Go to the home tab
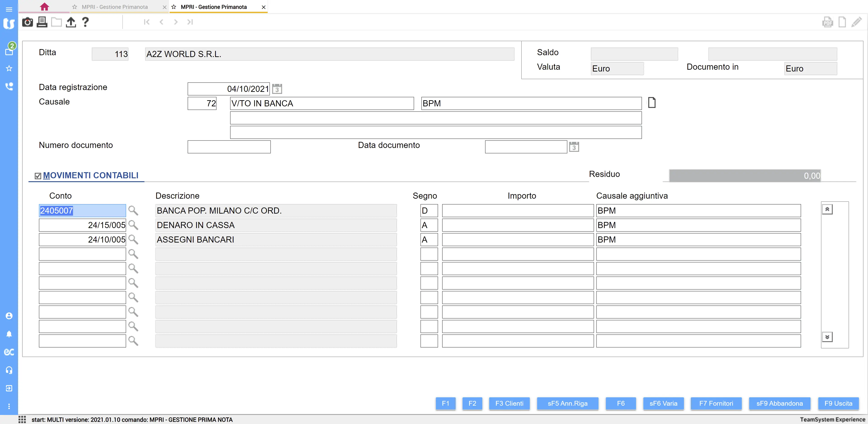Image resolution: width=868 pixels, height=424 pixels. coord(44,7)
